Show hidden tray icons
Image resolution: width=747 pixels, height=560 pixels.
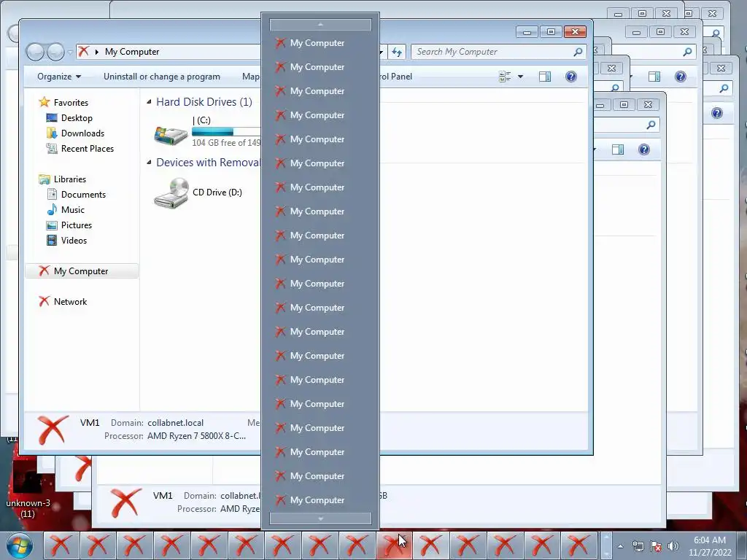coord(620,546)
